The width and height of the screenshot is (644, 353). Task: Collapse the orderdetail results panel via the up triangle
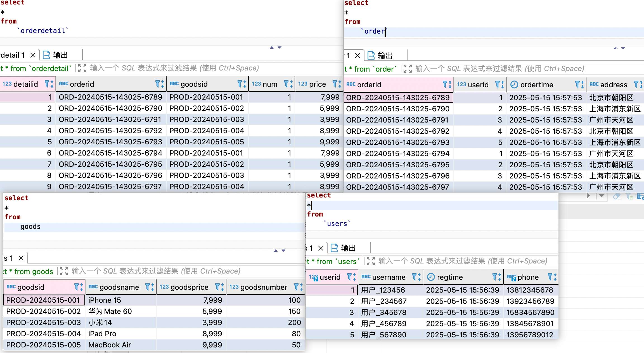click(272, 48)
